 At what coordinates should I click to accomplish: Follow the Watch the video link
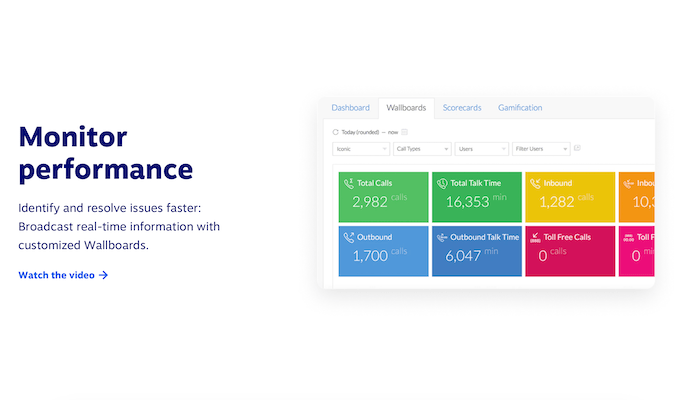(62, 275)
